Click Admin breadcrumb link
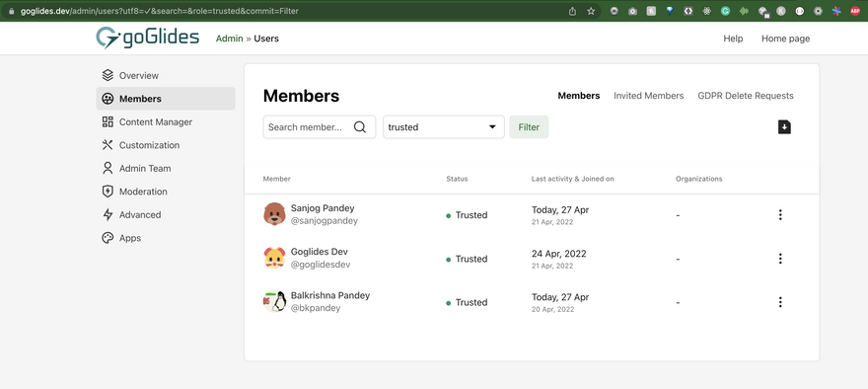 coord(229,39)
